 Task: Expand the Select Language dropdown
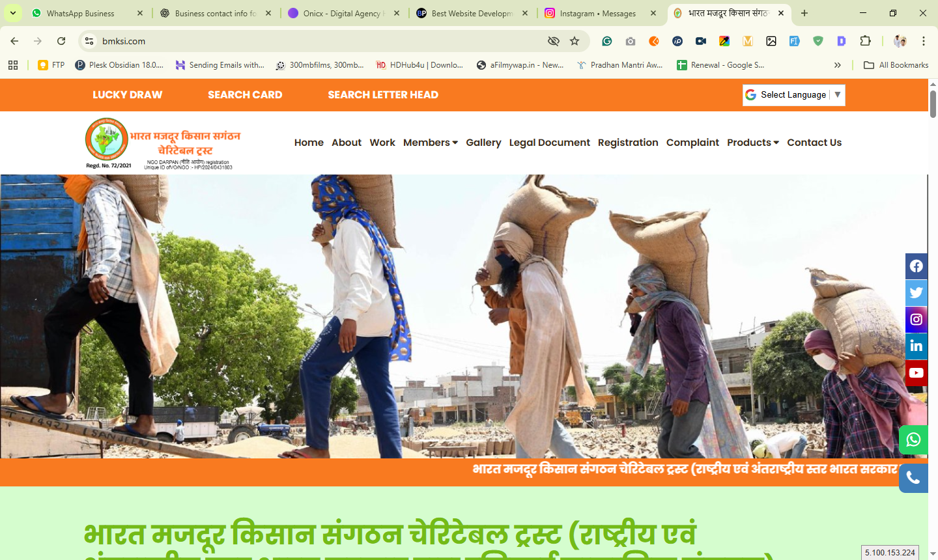coord(793,95)
